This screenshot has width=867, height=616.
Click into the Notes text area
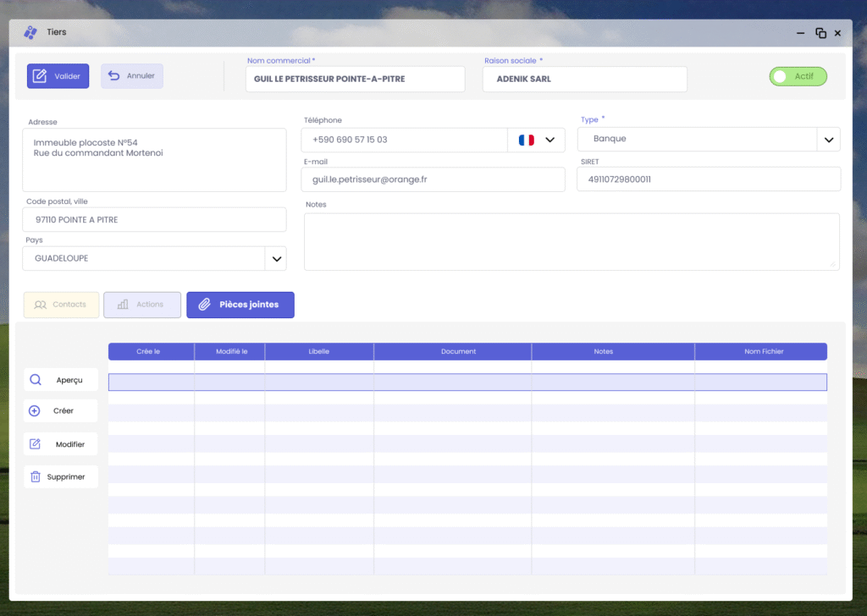click(x=572, y=241)
